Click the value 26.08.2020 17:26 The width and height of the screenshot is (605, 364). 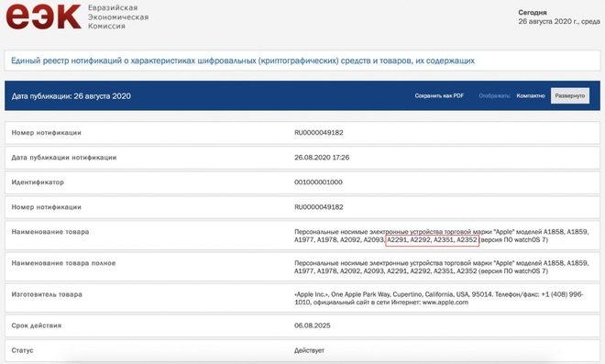322,158
